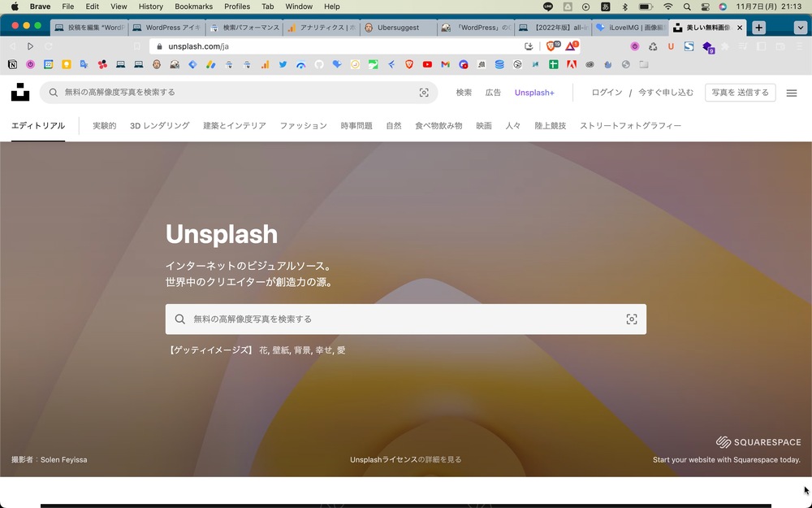Click the 写真を送信する button
This screenshot has height=508, width=812.
(740, 93)
